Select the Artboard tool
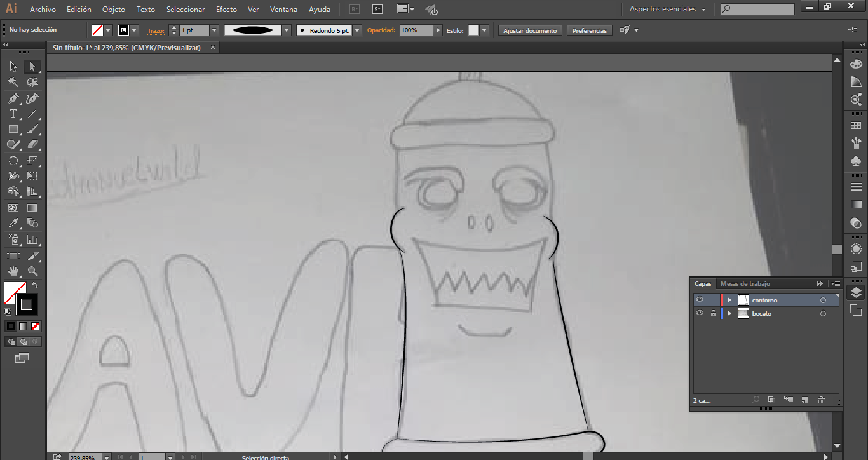868x460 pixels. pos(13,255)
